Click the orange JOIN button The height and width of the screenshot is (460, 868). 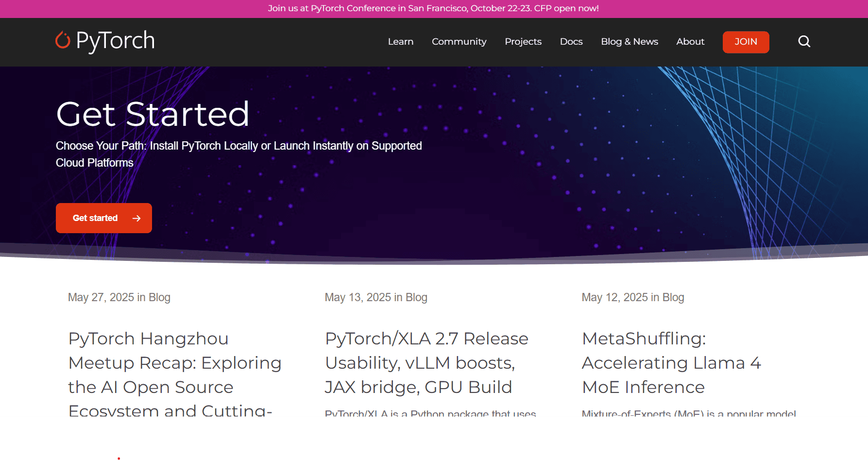[x=746, y=42]
